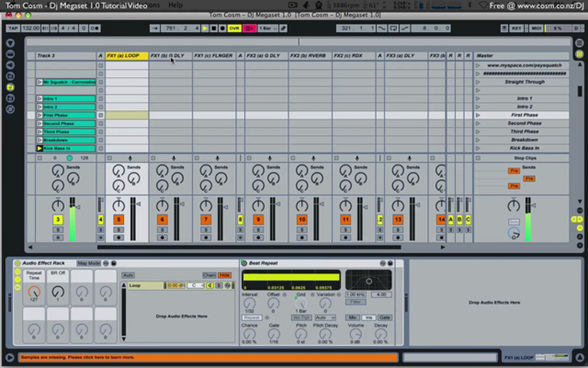588x368 pixels.
Task: Toggle the Loop chain activator in the rack
Action: (x=210, y=286)
